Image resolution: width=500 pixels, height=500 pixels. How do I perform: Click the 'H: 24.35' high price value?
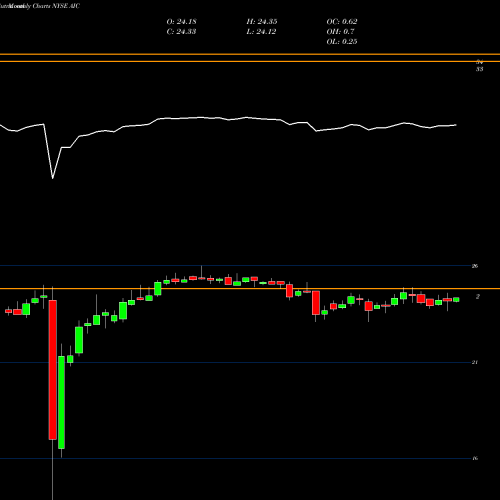point(262,22)
